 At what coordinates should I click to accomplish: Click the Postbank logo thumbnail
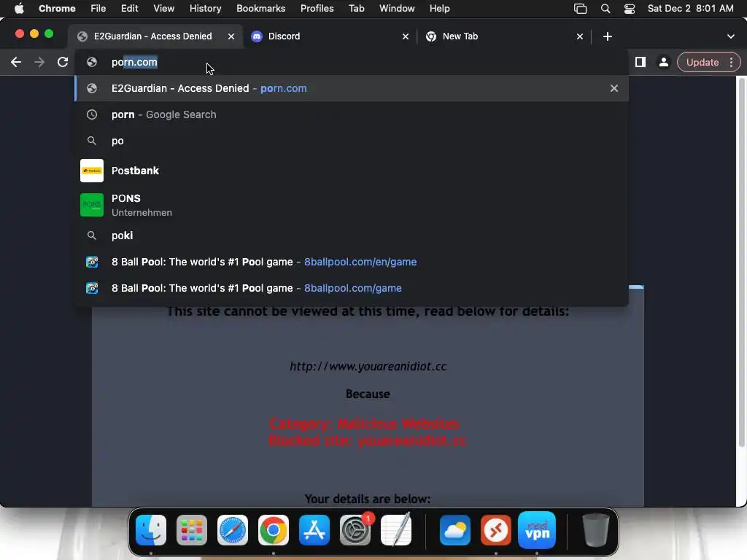(x=91, y=171)
